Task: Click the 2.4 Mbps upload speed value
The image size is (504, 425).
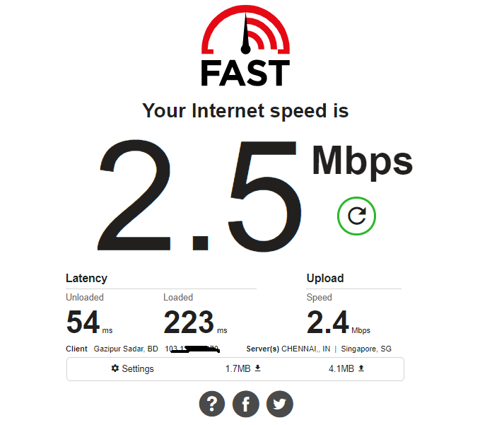Action: tap(339, 322)
